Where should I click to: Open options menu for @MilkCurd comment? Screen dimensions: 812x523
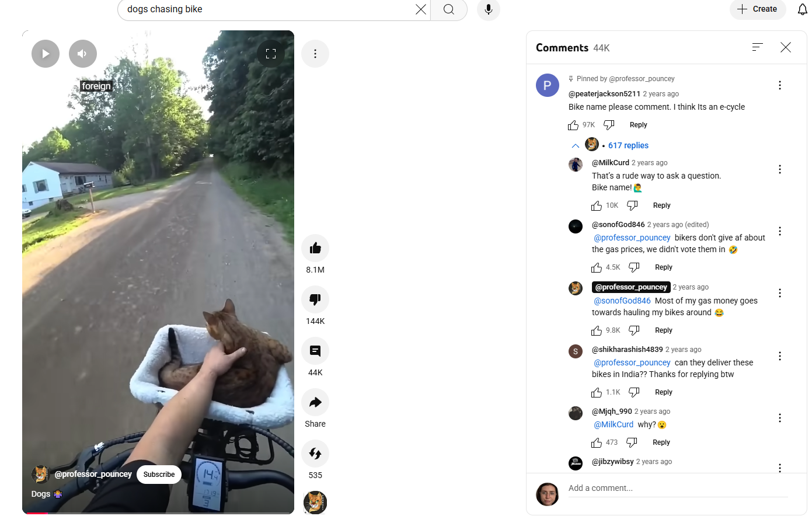pyautogui.click(x=780, y=169)
